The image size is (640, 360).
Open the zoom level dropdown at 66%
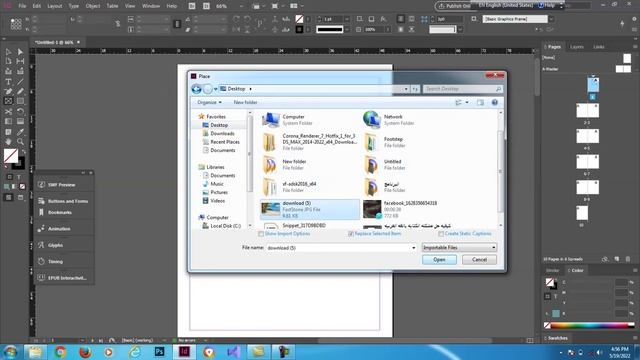[241, 6]
